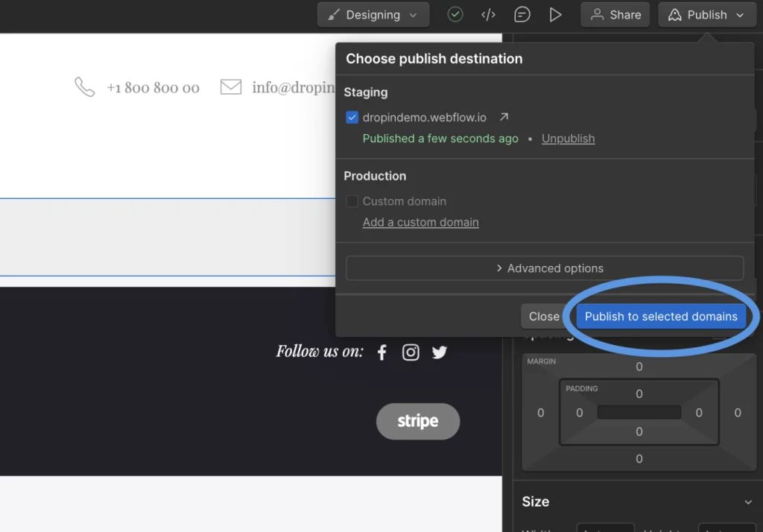Open the code export icon
Image resolution: width=763 pixels, height=532 pixels.
pyautogui.click(x=488, y=15)
